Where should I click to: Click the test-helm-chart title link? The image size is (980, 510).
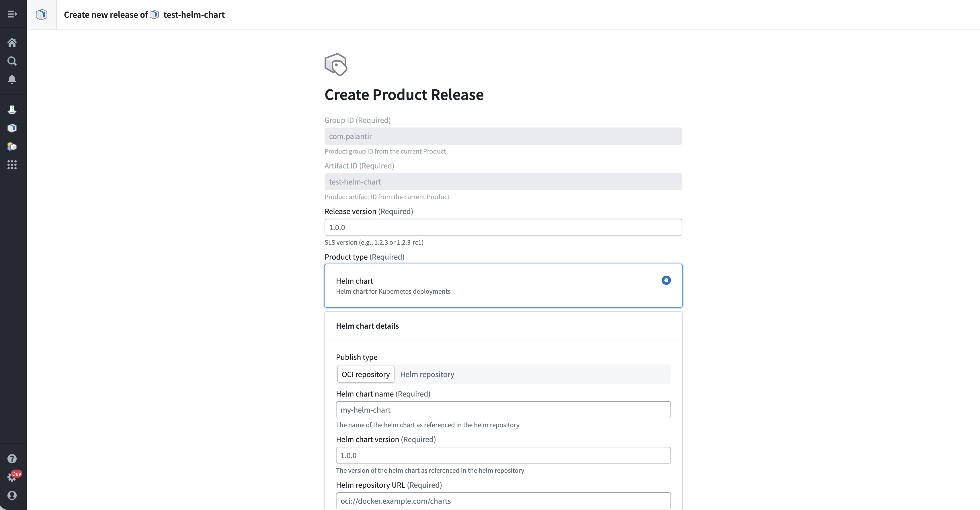194,14
